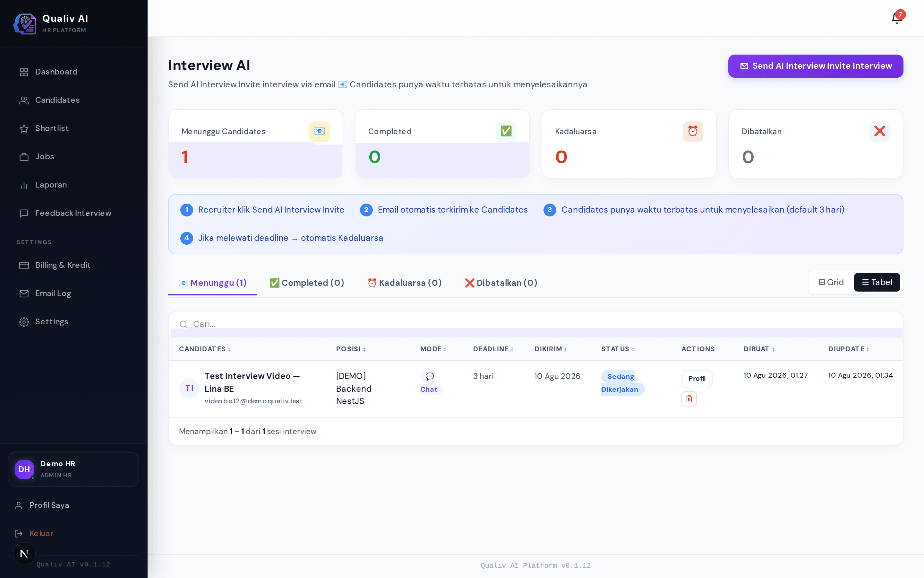Click the Qualiv AI logo icon

[25, 23]
